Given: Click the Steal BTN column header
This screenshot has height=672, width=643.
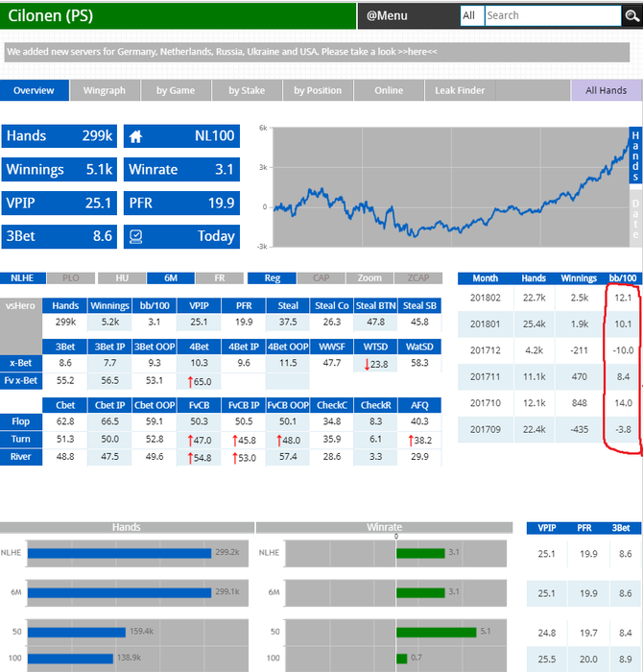Looking at the screenshot, I should click(375, 306).
